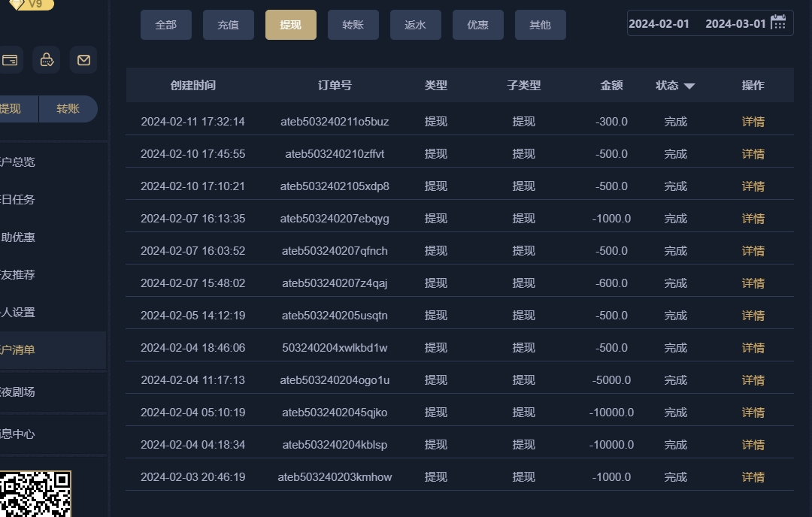This screenshot has width=812, height=517.
Task: Choose the 返水 filter tab
Action: [x=415, y=25]
